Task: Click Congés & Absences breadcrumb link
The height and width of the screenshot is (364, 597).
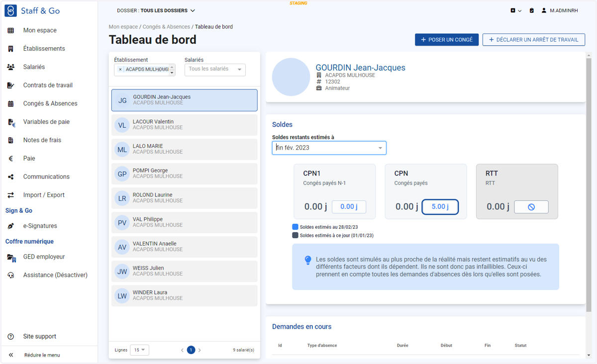Action: click(x=166, y=27)
